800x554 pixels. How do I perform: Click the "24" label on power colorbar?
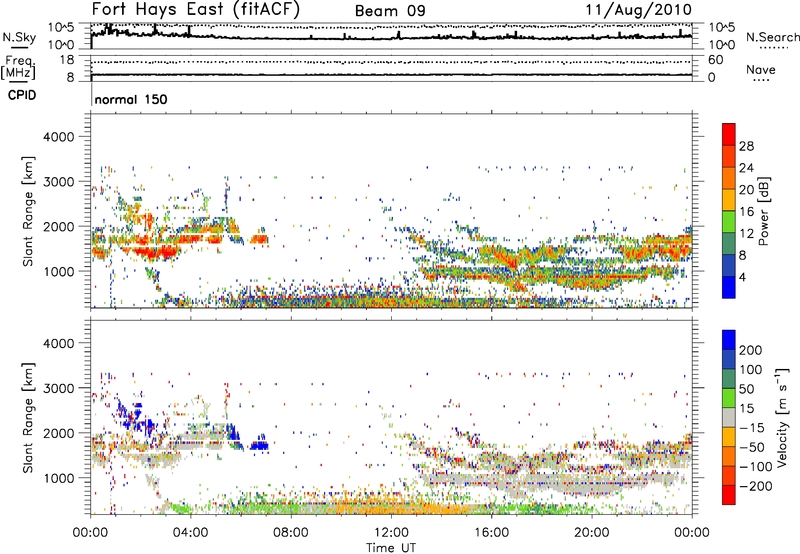coord(746,168)
